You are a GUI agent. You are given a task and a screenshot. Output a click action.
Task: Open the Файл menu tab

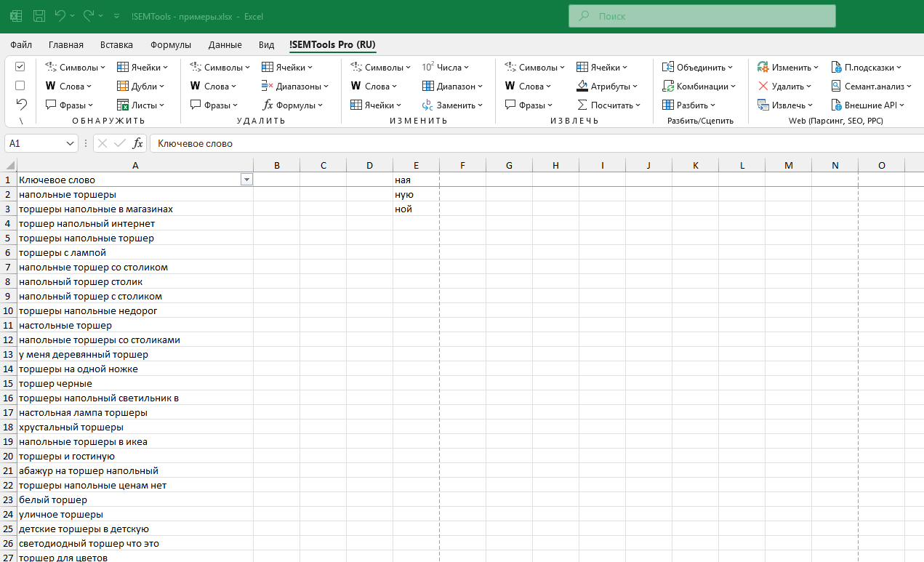(x=21, y=44)
